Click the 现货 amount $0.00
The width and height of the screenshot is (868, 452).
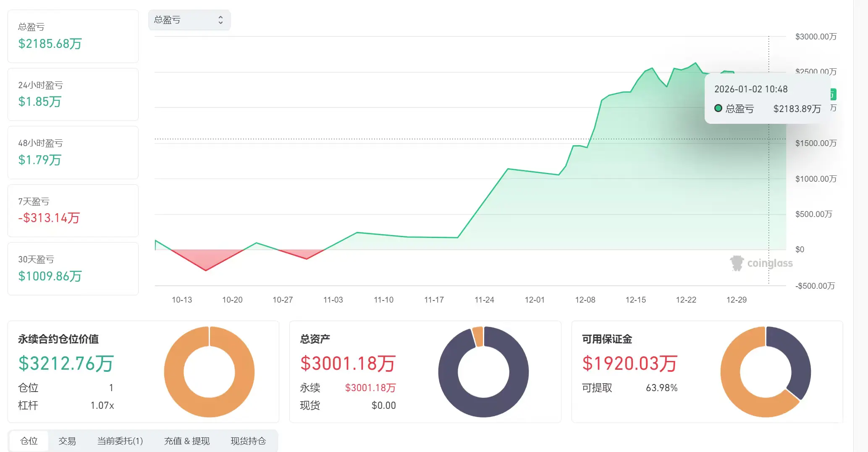[384, 405]
